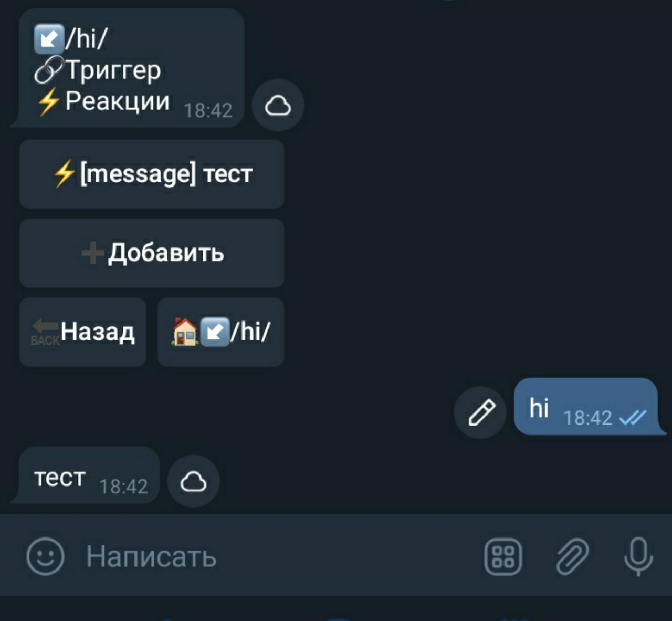
Task: Select the /hi/ Триггер Реакции message bubble
Action: 128,68
